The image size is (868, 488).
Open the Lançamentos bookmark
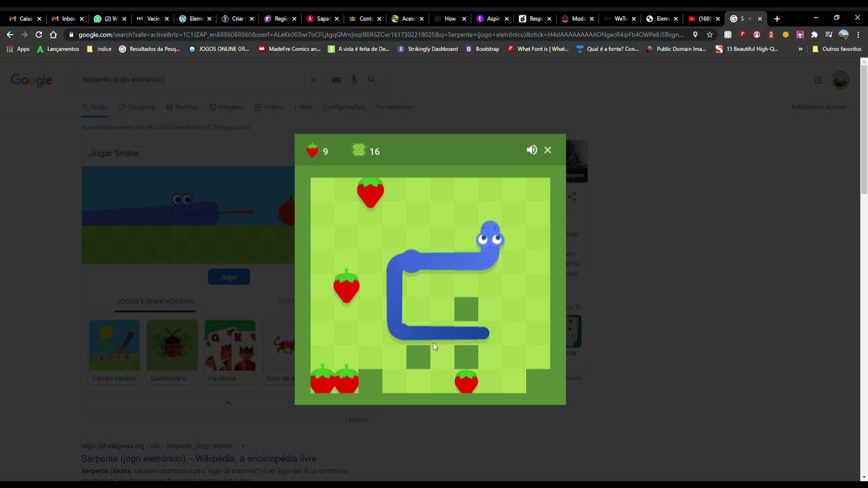[x=58, y=49]
